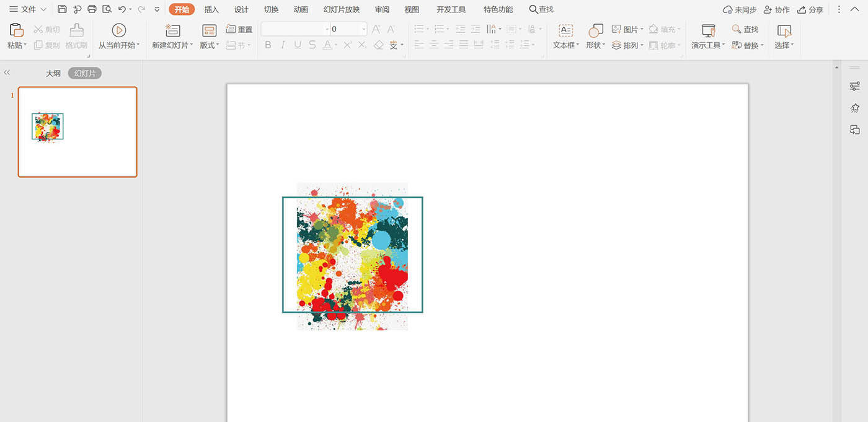Click the Collaborate (协作) button
868x422 pixels.
(776, 9)
